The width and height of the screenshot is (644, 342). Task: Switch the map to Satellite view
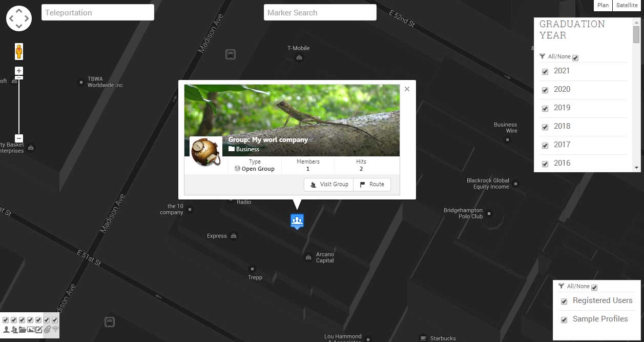pos(627,5)
